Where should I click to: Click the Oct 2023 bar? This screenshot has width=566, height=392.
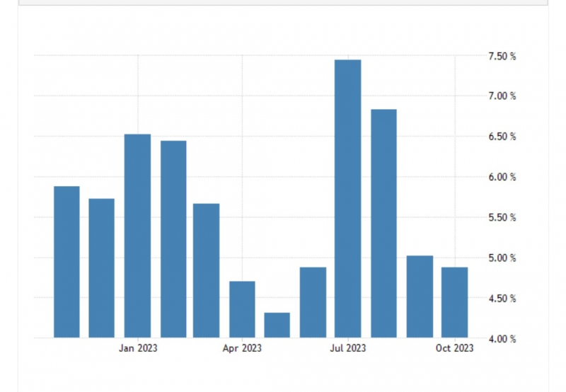point(454,302)
